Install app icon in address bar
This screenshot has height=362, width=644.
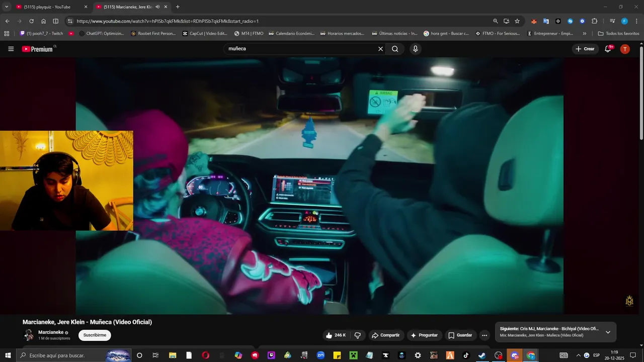pos(506,21)
